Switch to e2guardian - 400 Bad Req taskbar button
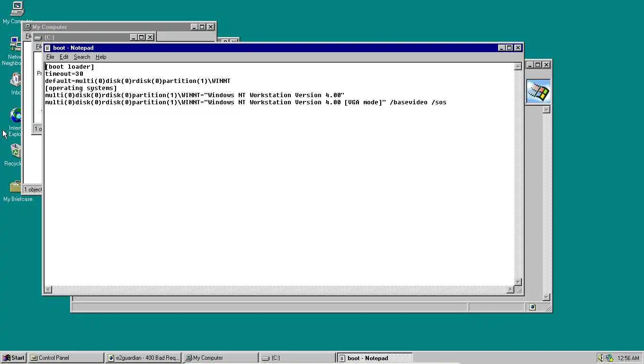The height and width of the screenshot is (364, 644). tap(143, 358)
